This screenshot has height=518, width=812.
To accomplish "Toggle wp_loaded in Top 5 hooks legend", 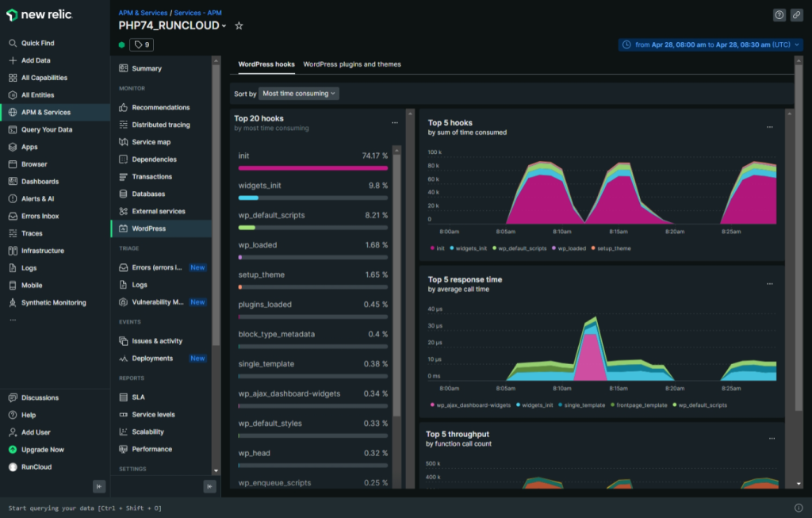I will point(569,248).
